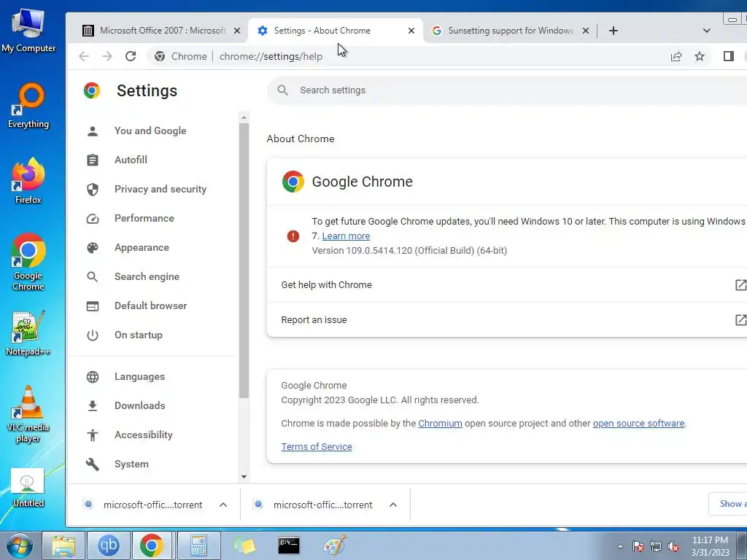Open the Terms of Service link

(317, 447)
